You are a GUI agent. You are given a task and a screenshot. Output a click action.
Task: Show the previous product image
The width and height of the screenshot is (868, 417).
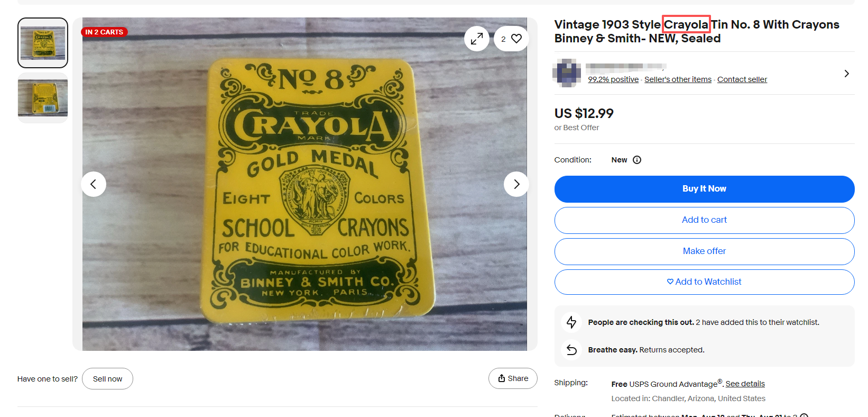coord(94,184)
